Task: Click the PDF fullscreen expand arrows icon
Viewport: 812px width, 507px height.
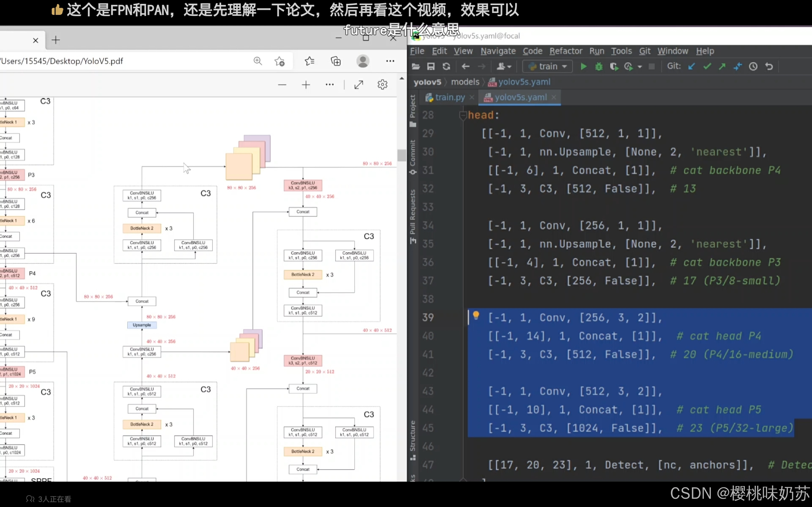Action: 359,85
